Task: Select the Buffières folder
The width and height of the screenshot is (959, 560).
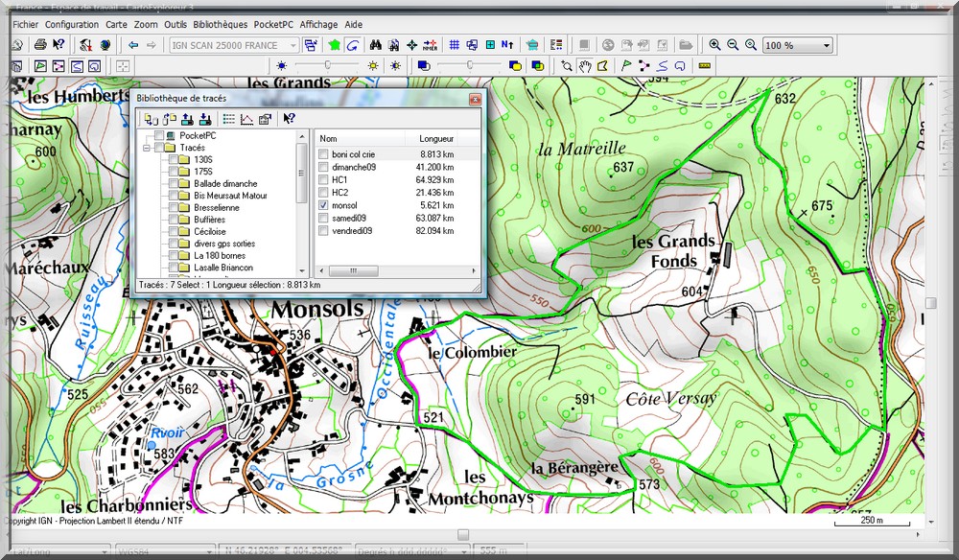Action: point(210,220)
